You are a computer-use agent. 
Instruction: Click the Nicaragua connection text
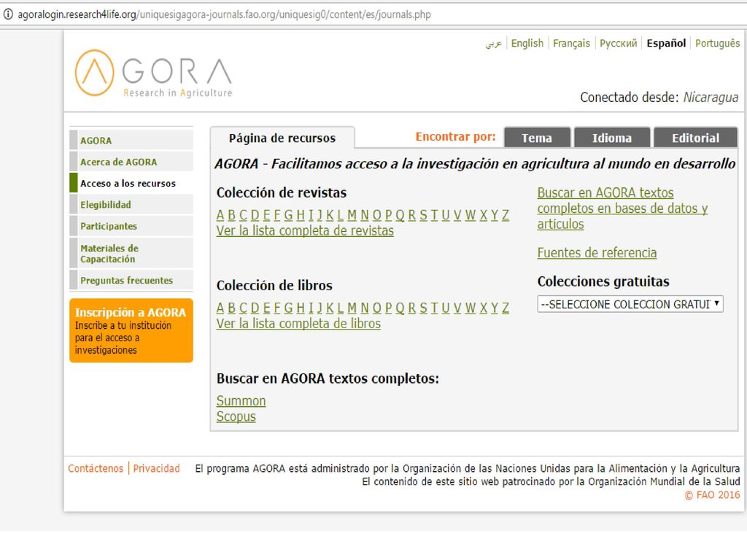tap(711, 97)
